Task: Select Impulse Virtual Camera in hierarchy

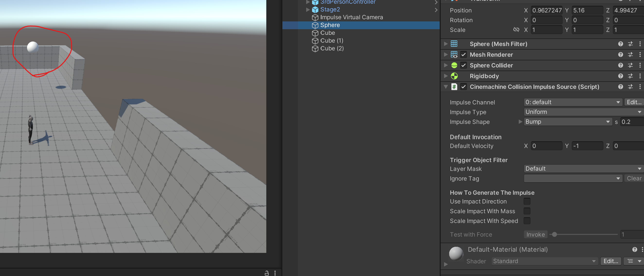Action: click(x=351, y=17)
